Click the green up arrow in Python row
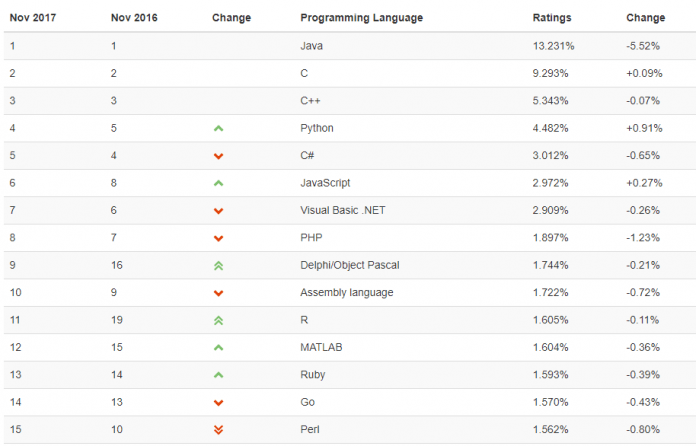The height and width of the screenshot is (446, 696). [218, 129]
